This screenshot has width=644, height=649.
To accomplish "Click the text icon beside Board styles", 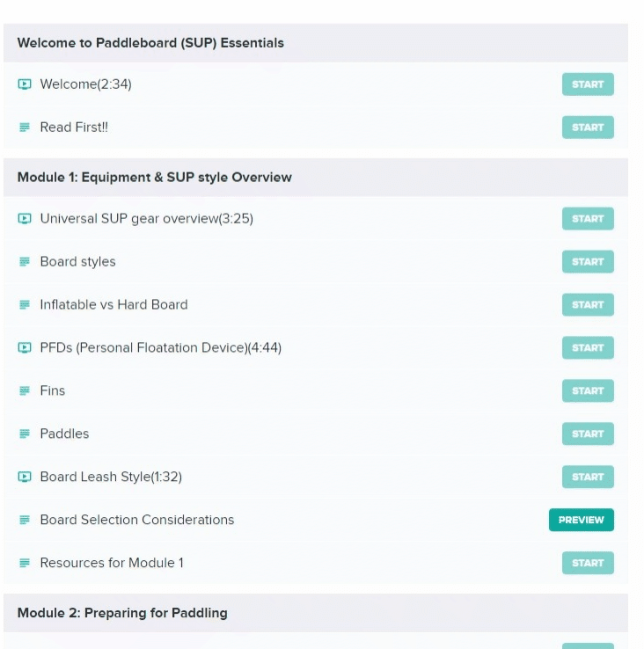I will 25,261.
